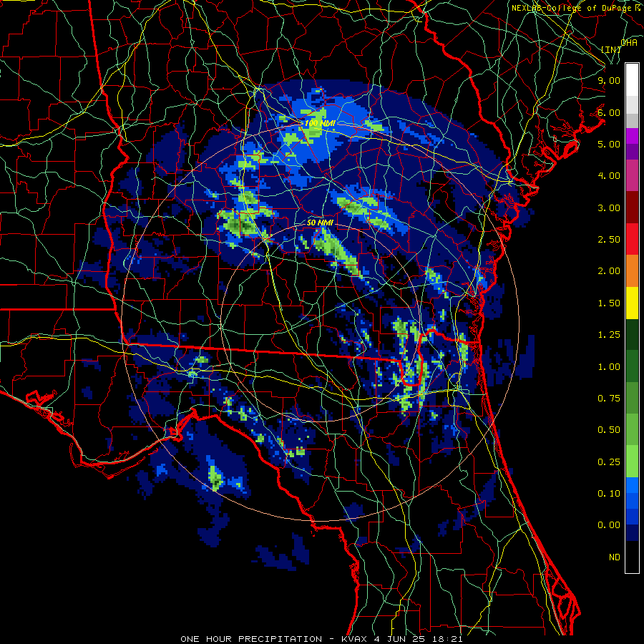This screenshot has width=644, height=644.
Task: Select the orange swatch beside 2.00
Action: (632, 271)
